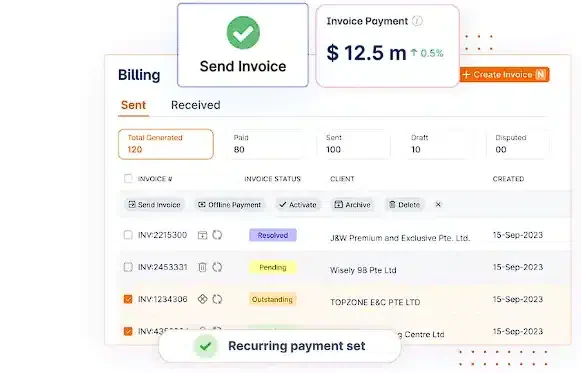
Task: Click client TOPZONE E&C PTE LTD
Action: [x=375, y=302]
